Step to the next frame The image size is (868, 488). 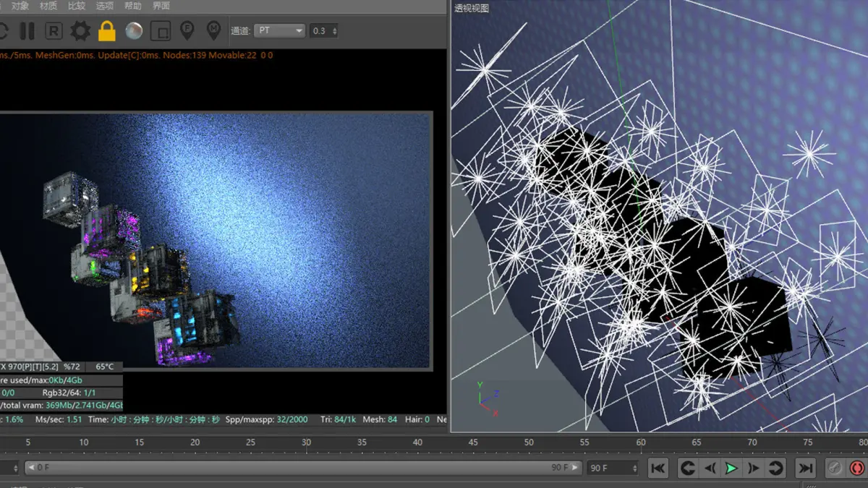753,468
